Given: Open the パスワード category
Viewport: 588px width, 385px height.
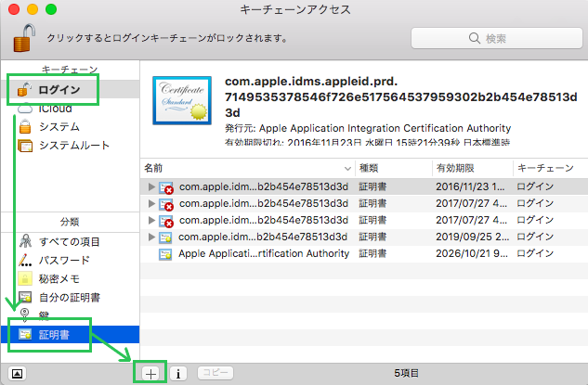Looking at the screenshot, I should coord(70,260).
